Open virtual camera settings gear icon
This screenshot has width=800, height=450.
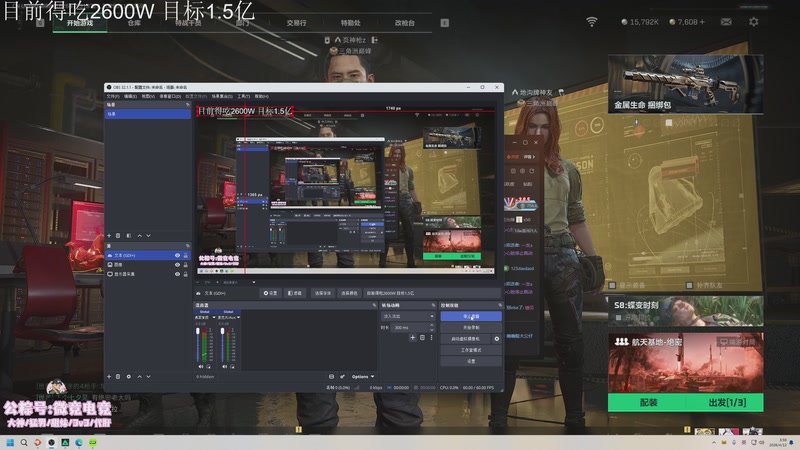[496, 339]
